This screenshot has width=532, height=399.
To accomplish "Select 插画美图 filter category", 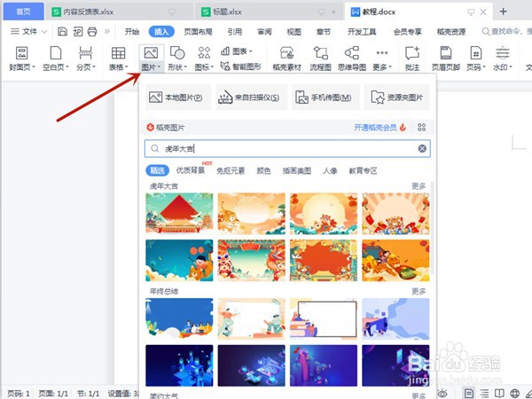I will [x=297, y=170].
